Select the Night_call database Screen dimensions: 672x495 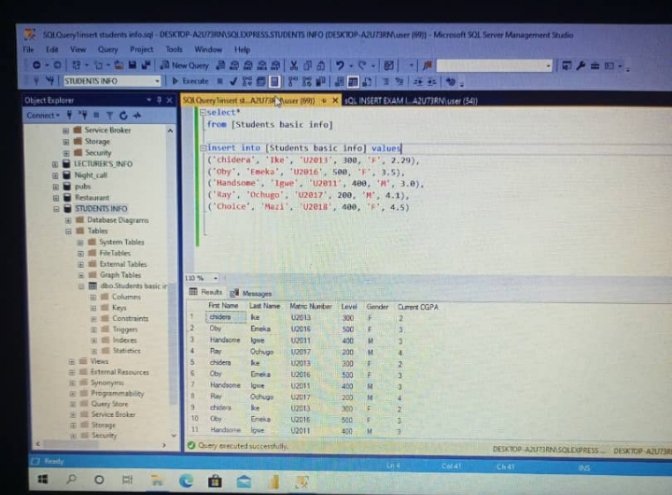pos(91,175)
